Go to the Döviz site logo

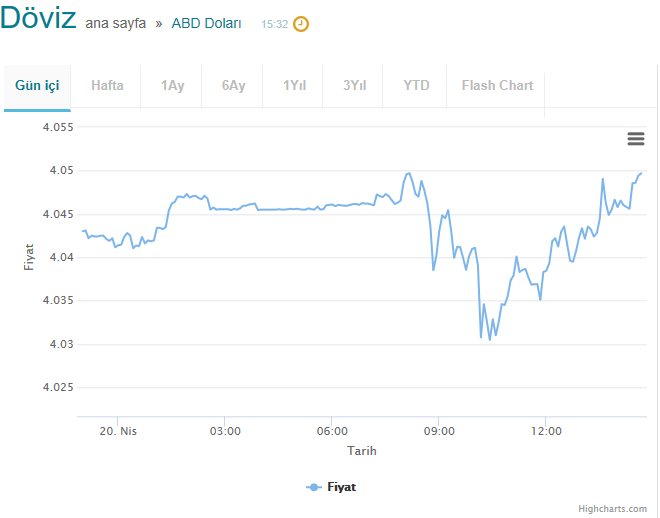pos(38,18)
